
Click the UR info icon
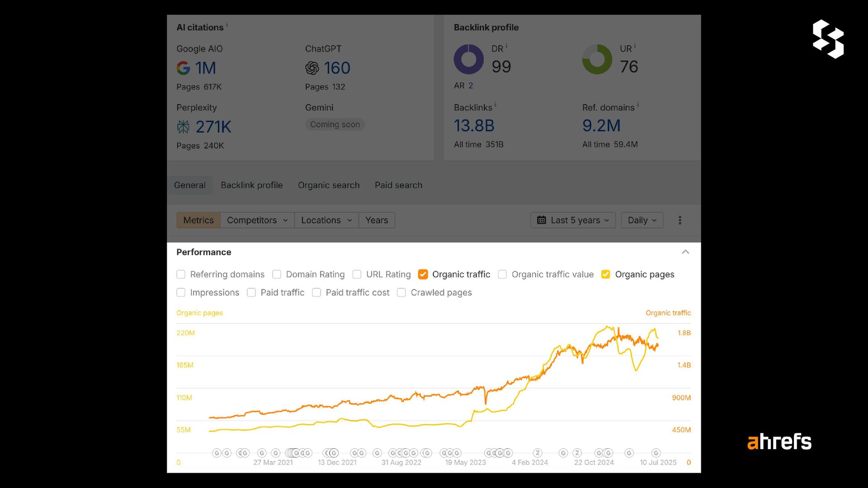635,46
